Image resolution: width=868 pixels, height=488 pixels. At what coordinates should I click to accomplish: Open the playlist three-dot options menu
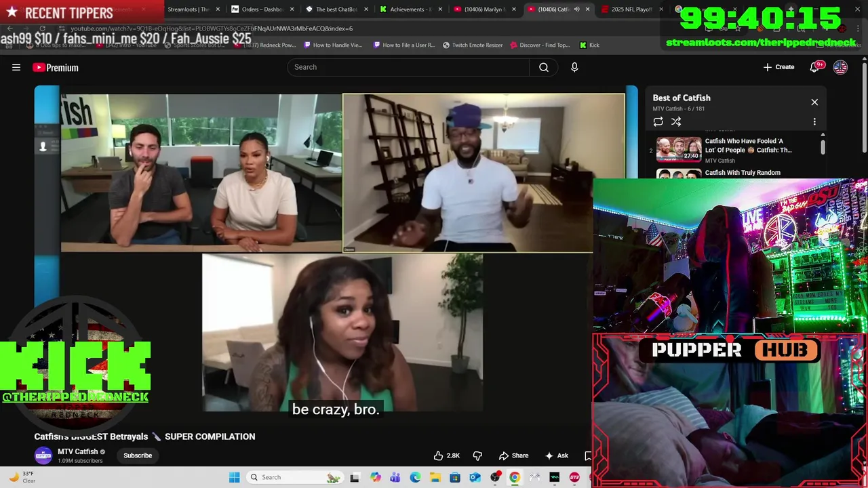click(814, 121)
